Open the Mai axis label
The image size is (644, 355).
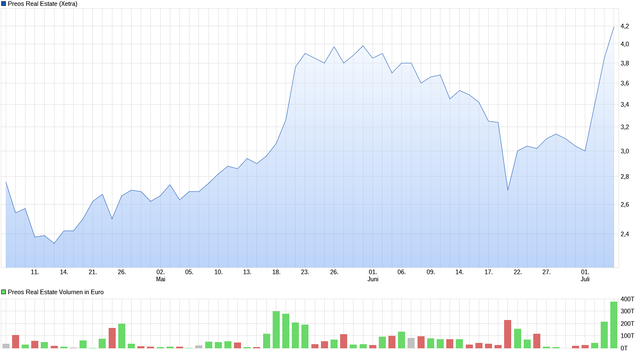pos(160,280)
